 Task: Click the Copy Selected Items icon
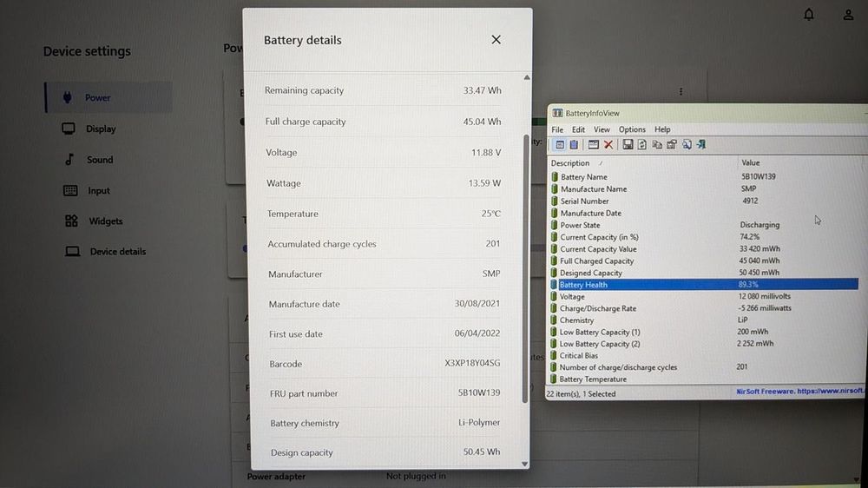pos(657,144)
